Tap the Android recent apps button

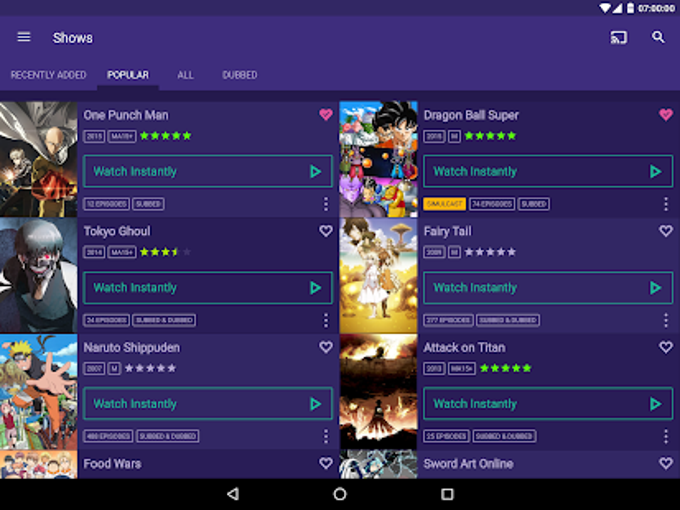(447, 494)
